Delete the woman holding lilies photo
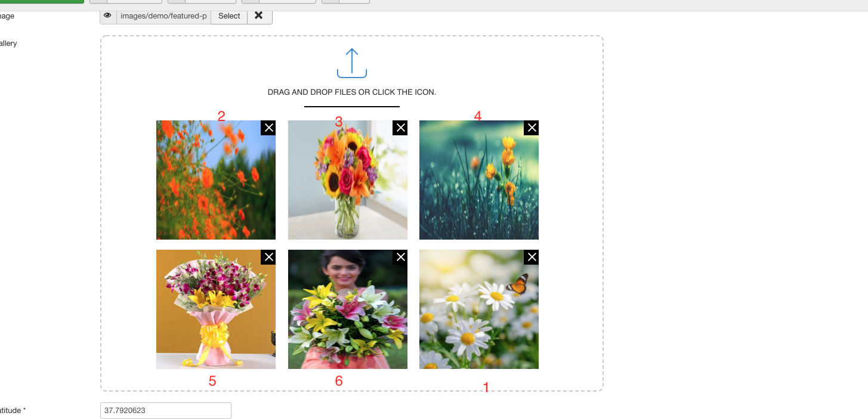The width and height of the screenshot is (868, 419). (400, 257)
